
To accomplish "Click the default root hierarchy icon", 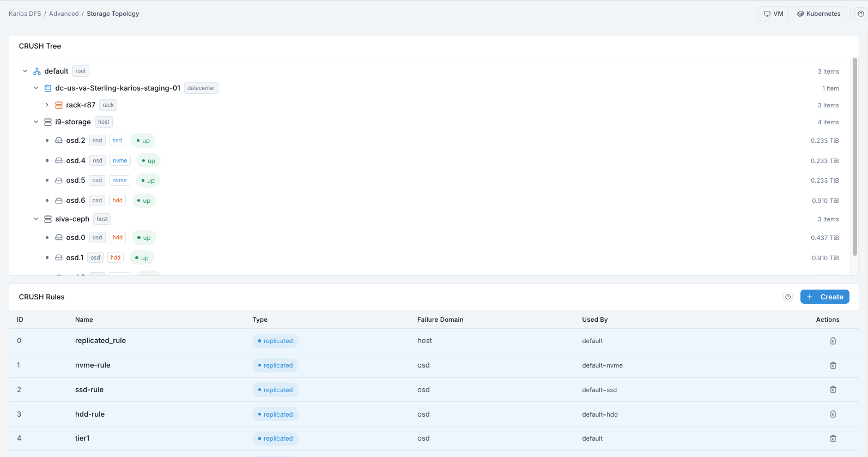I will 37,71.
